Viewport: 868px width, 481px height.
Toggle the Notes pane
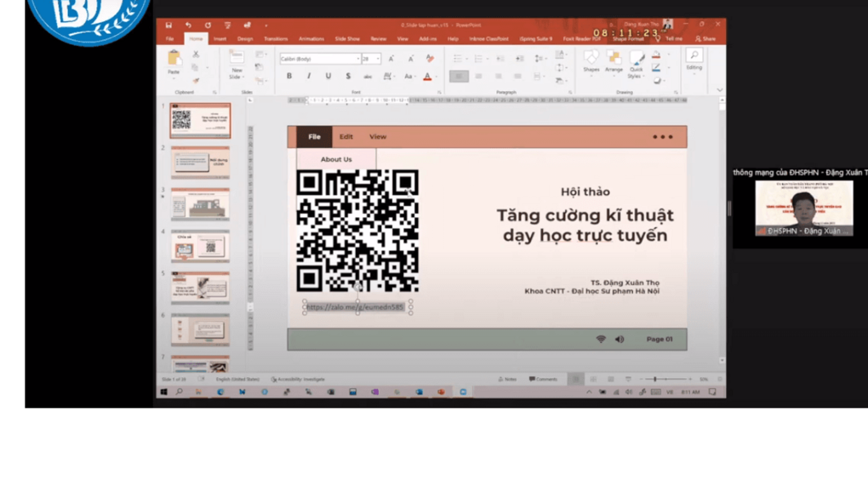point(507,379)
